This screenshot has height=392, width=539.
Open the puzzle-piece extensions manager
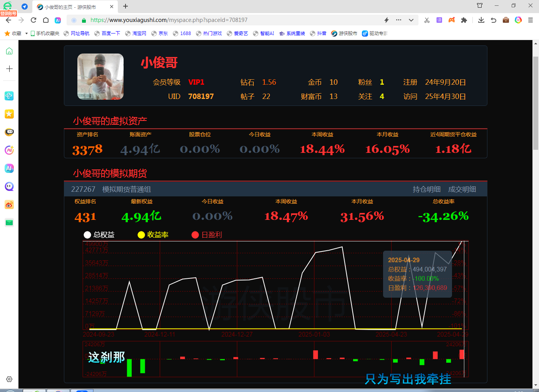tap(464, 20)
